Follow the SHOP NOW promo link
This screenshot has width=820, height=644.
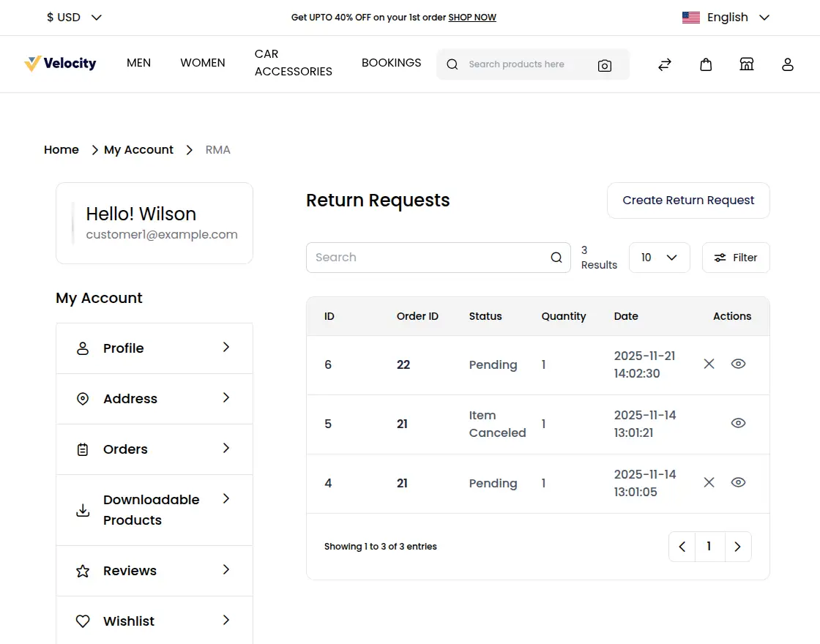[472, 18]
